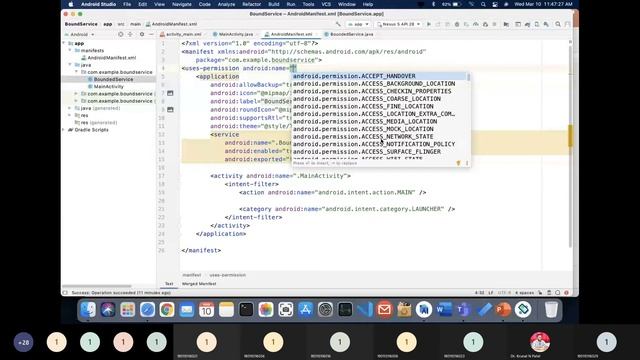
Task: Open the Merged Manifest tab
Action: [199, 284]
